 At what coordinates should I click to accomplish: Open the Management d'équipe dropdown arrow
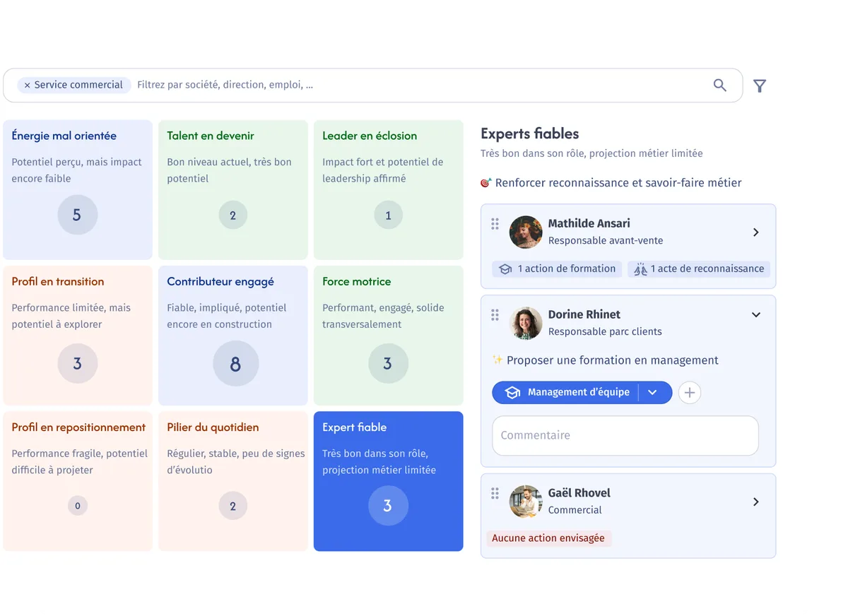(653, 393)
